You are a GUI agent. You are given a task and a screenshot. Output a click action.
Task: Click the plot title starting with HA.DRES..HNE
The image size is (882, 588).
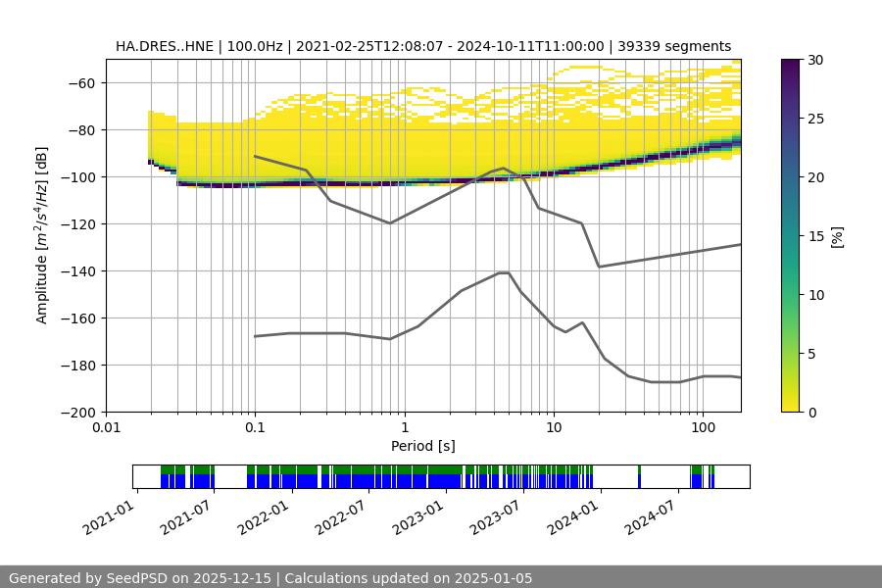click(422, 46)
